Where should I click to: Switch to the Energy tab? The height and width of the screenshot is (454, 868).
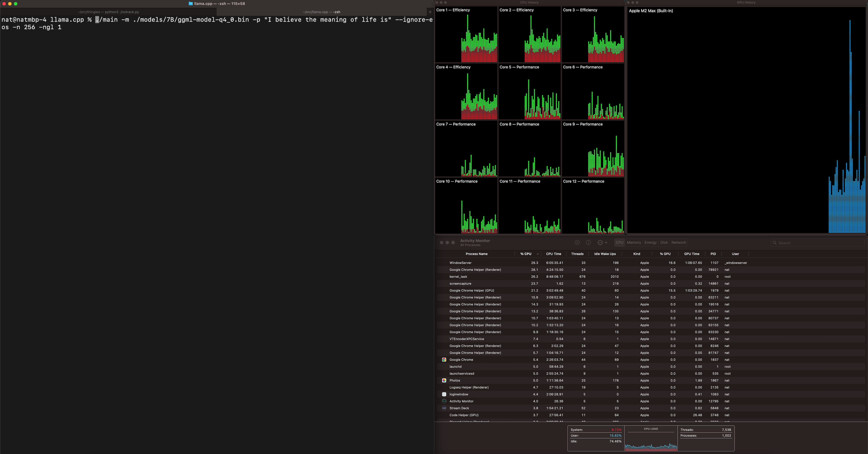click(x=650, y=242)
